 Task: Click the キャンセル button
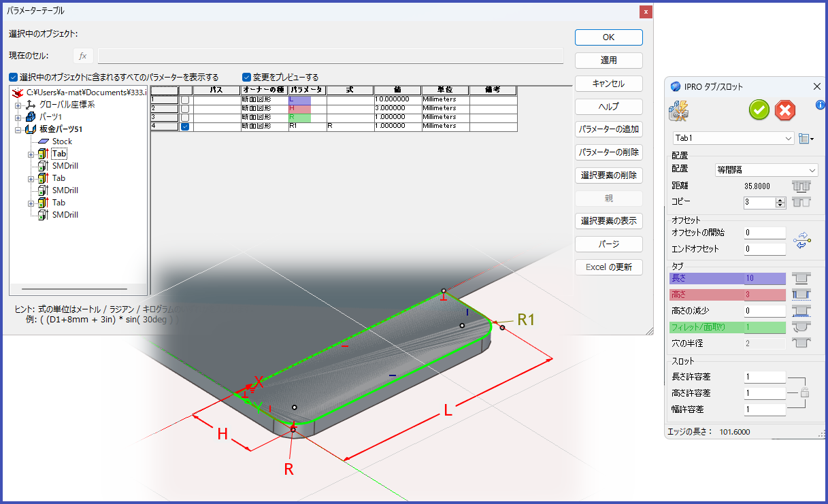(608, 84)
